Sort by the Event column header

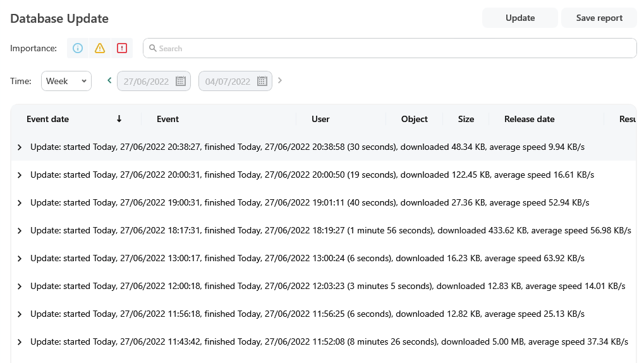(168, 119)
